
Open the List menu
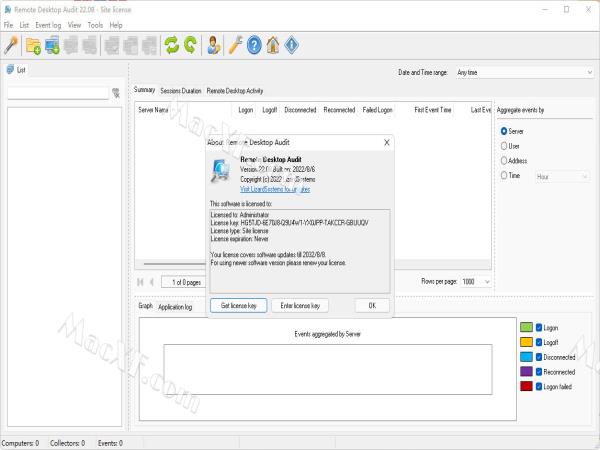(x=24, y=25)
